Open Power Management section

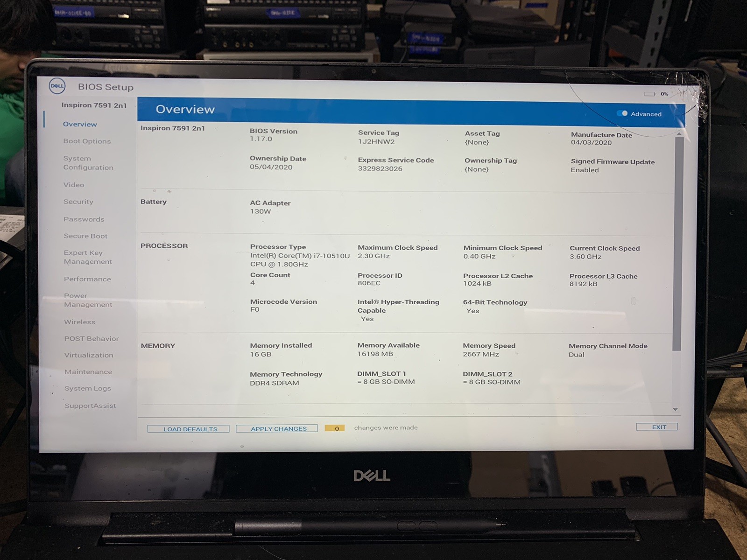point(88,300)
